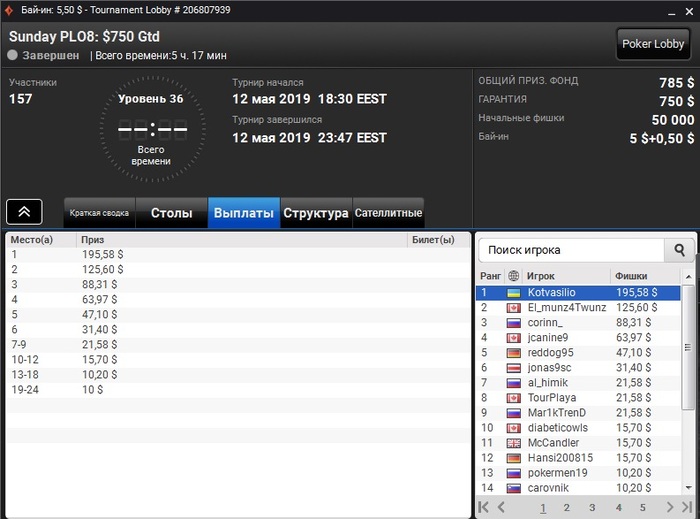
Task: Switch to the Структура tab
Action: pyautogui.click(x=316, y=213)
